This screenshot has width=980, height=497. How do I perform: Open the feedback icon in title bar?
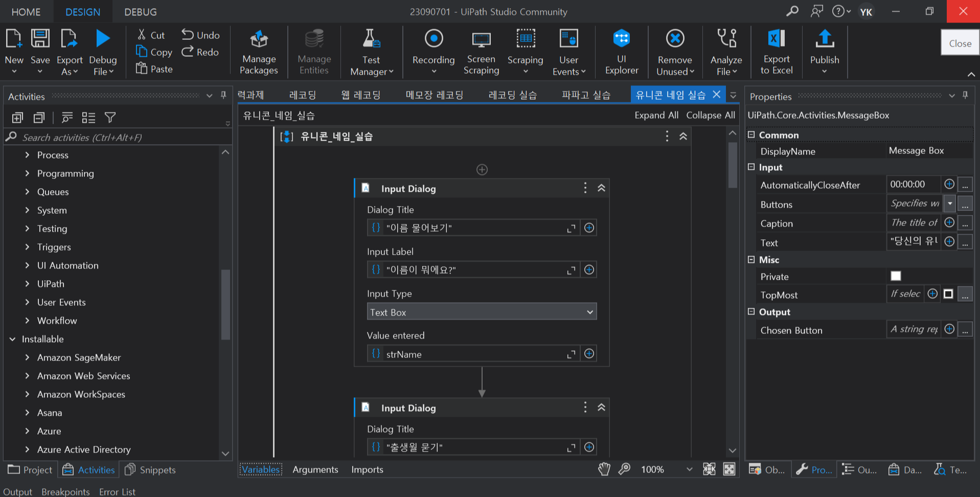817,11
